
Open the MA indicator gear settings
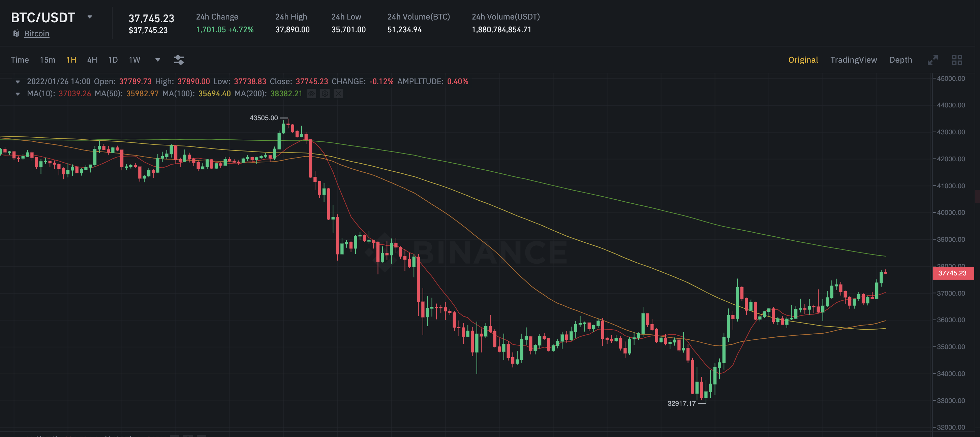[x=325, y=94]
